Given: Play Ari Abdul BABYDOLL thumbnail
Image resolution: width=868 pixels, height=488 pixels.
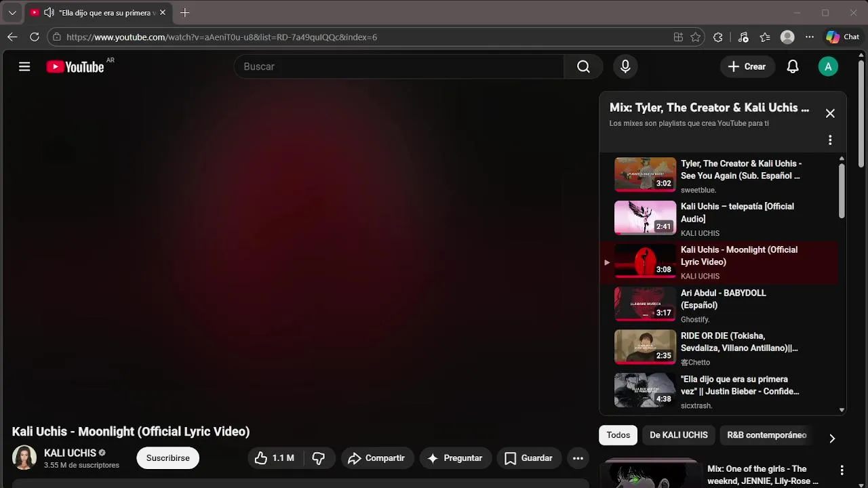Looking at the screenshot, I should pos(645,304).
